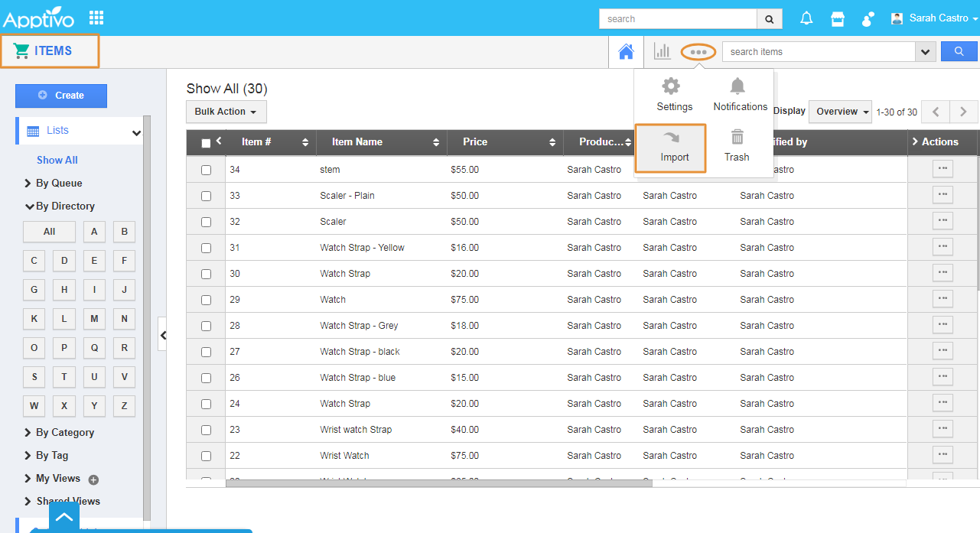980x533 pixels.
Task: Click the search items input field
Action: 818,52
